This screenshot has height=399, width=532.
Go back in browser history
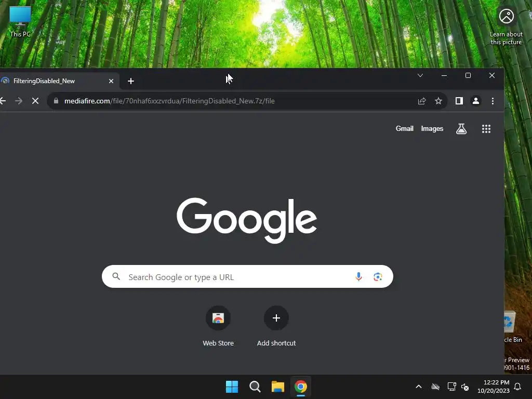[3, 101]
